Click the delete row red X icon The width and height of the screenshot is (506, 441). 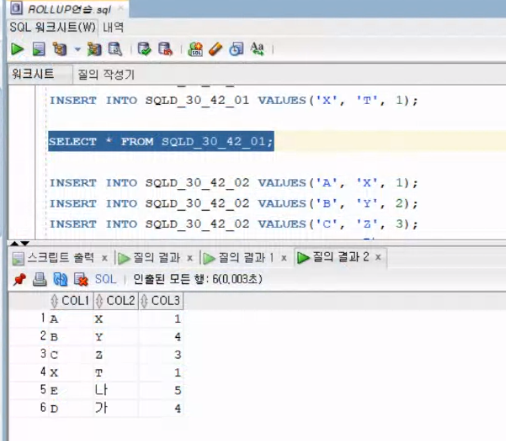click(81, 279)
